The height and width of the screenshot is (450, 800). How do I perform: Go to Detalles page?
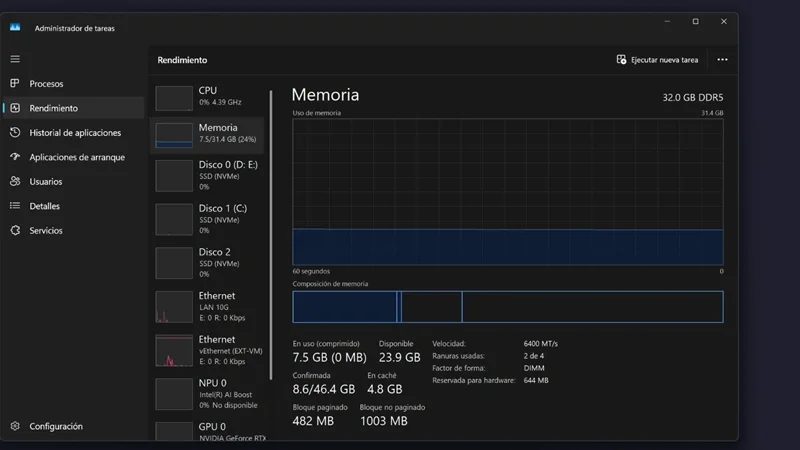click(x=44, y=206)
